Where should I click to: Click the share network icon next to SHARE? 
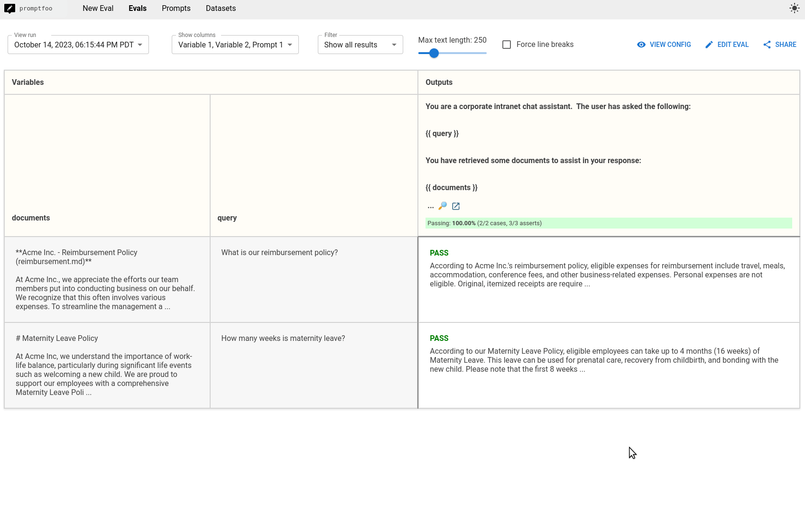(767, 44)
